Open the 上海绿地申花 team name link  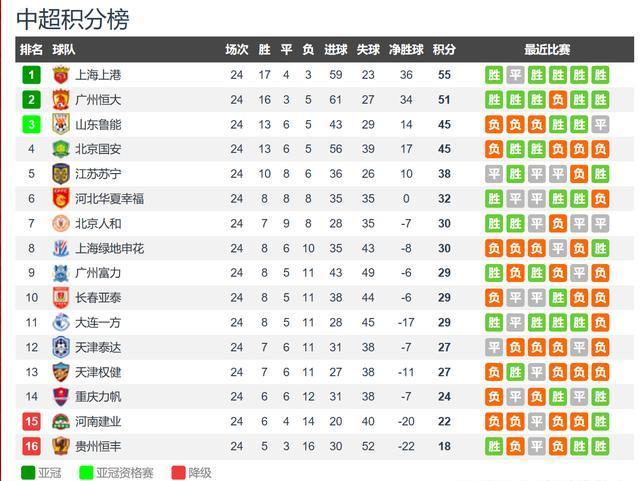(110, 248)
